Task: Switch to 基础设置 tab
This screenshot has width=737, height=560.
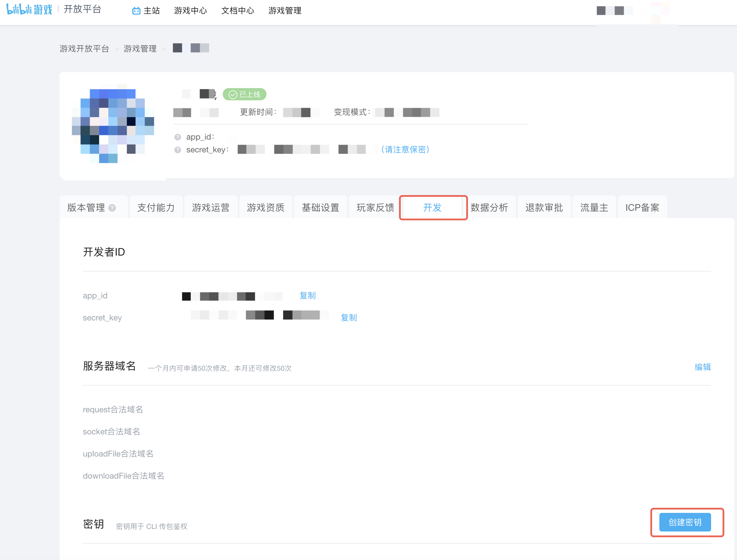Action: [x=321, y=208]
